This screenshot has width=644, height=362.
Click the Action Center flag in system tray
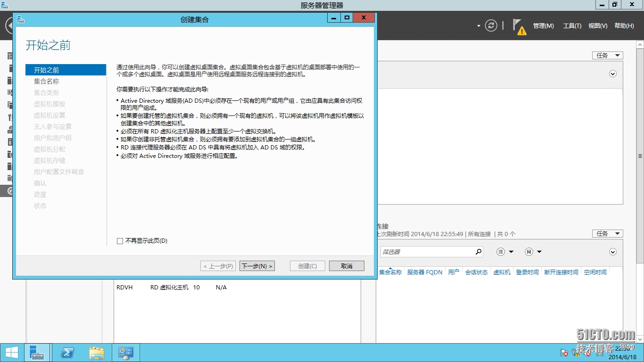[x=564, y=353]
